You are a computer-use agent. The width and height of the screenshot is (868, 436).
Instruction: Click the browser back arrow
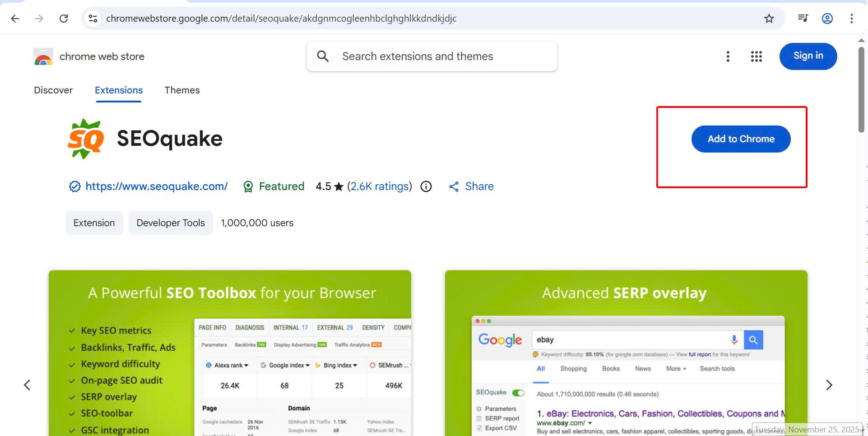(15, 19)
